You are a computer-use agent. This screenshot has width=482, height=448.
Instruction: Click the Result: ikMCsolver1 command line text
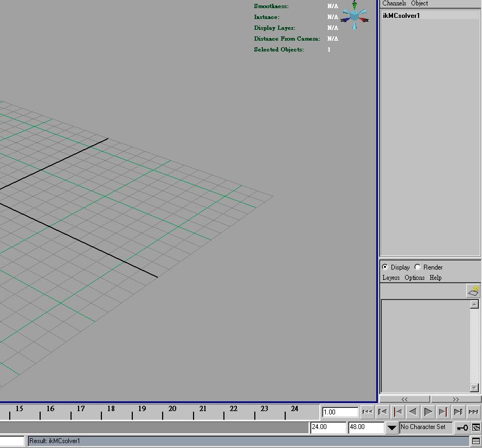54,441
